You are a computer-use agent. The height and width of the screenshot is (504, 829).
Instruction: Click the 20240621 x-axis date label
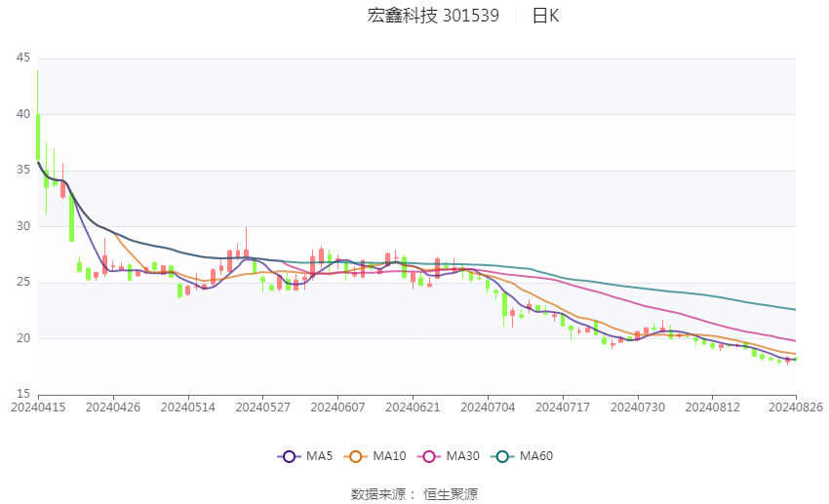pyautogui.click(x=413, y=407)
